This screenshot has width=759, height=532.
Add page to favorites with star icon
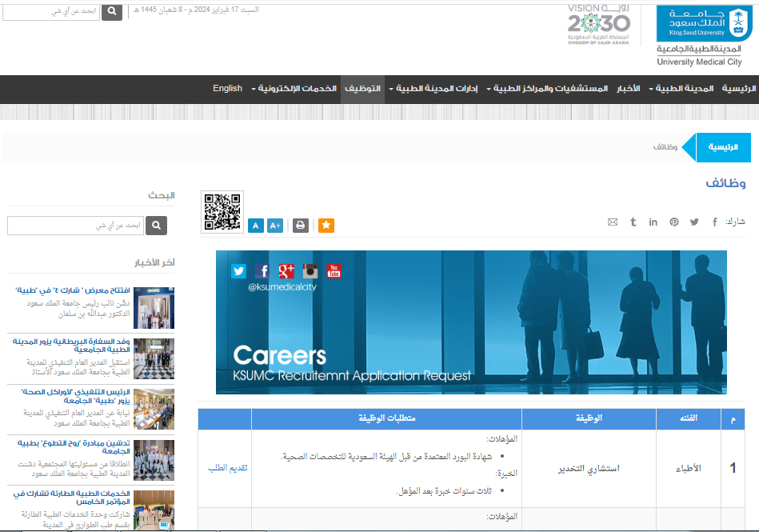coord(326,226)
